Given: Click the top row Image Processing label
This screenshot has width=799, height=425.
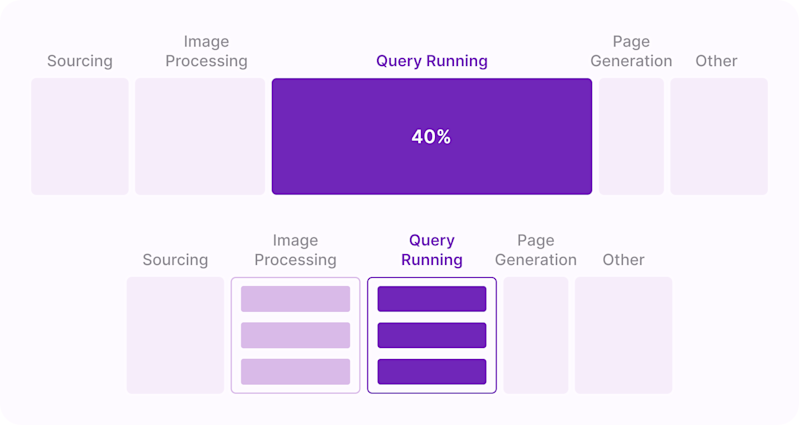Looking at the screenshot, I should tap(206, 51).
